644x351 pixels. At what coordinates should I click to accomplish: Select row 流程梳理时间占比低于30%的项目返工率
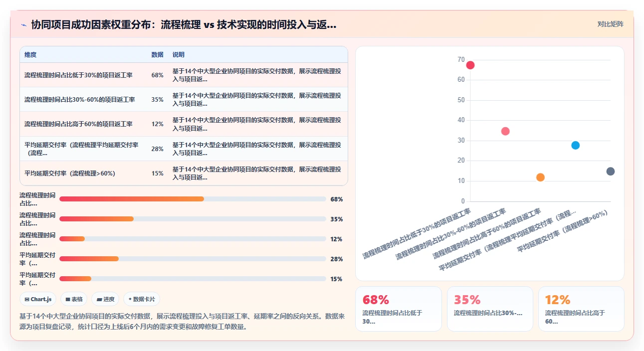click(x=184, y=75)
